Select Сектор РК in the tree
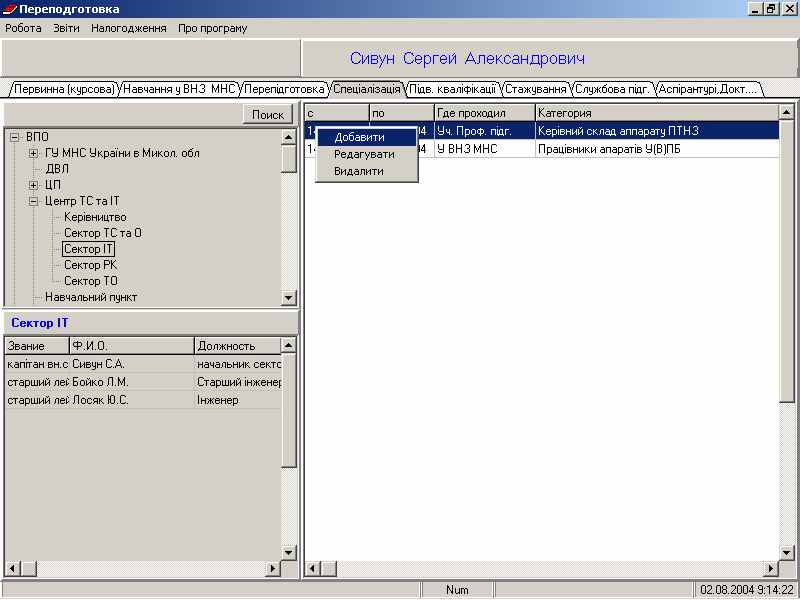800x600 pixels. pyautogui.click(x=90, y=265)
